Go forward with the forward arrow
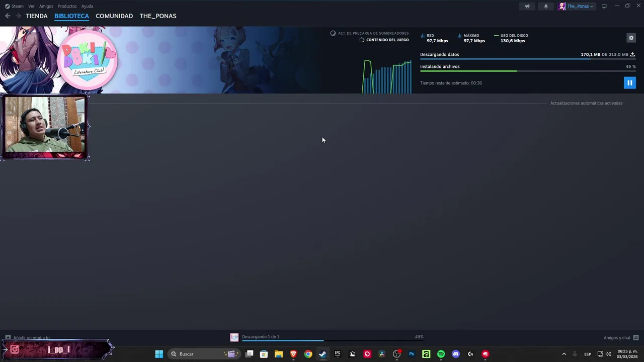Viewport: 644px width, 362px height. 18,16
